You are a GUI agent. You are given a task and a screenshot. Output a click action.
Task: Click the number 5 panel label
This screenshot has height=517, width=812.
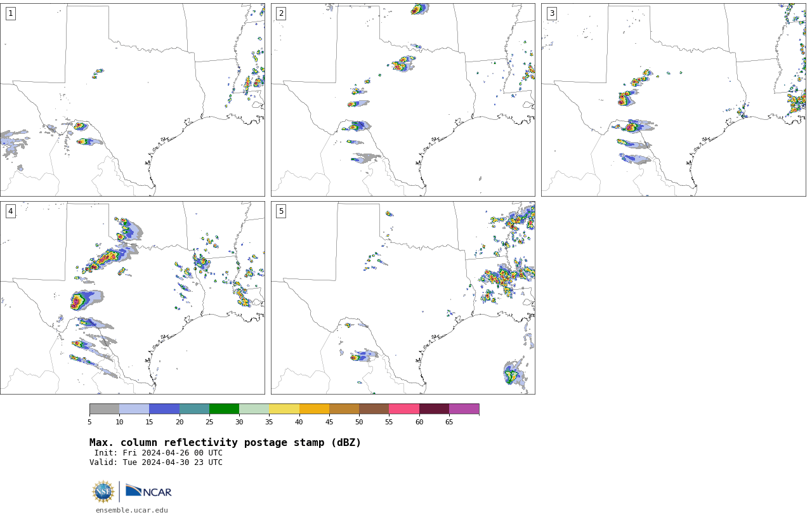click(x=281, y=211)
